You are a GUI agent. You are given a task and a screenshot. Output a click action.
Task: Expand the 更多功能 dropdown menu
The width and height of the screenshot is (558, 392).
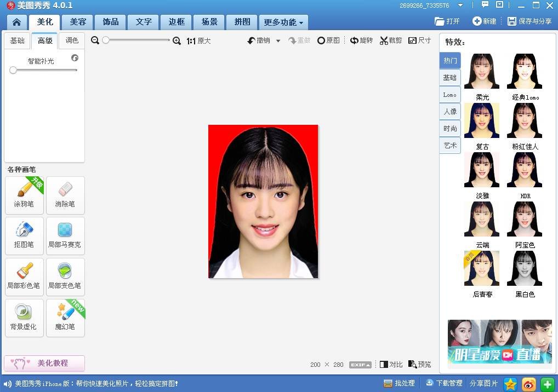click(x=283, y=22)
